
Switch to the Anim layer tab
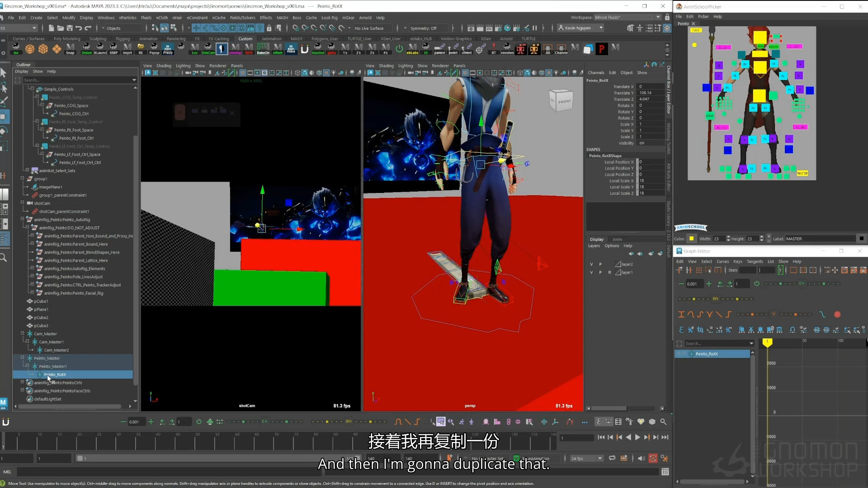pos(617,239)
